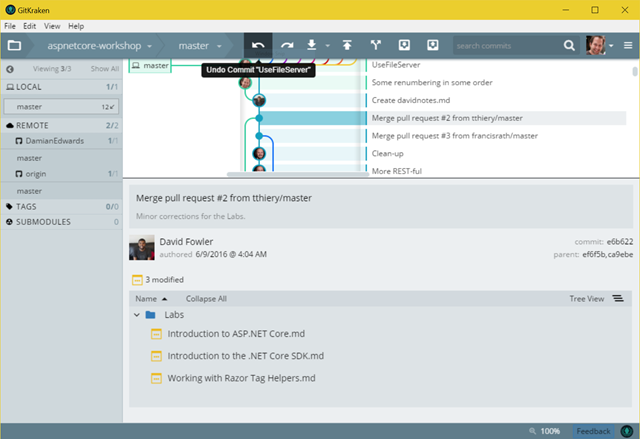Open the Edit menu

click(x=31, y=25)
